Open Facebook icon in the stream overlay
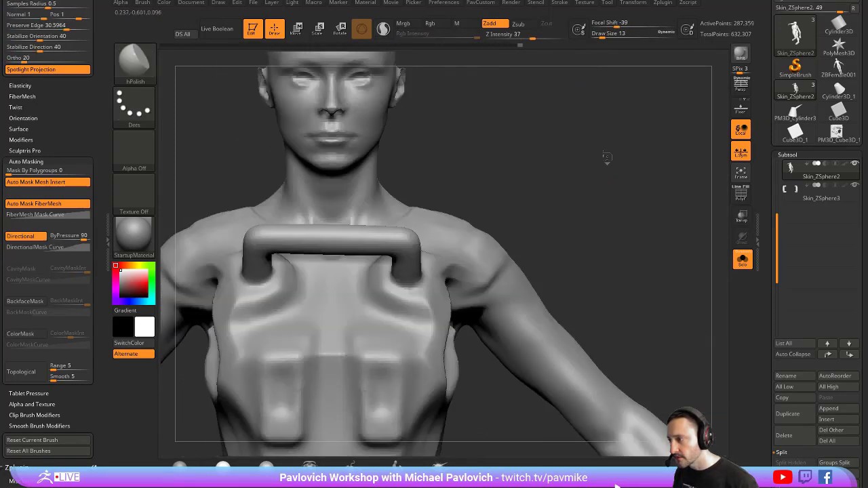This screenshot has height=488, width=868. [826, 477]
